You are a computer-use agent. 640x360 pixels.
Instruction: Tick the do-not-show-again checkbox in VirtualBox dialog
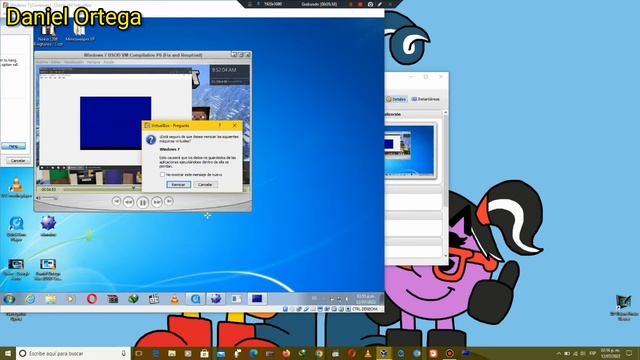click(x=162, y=175)
